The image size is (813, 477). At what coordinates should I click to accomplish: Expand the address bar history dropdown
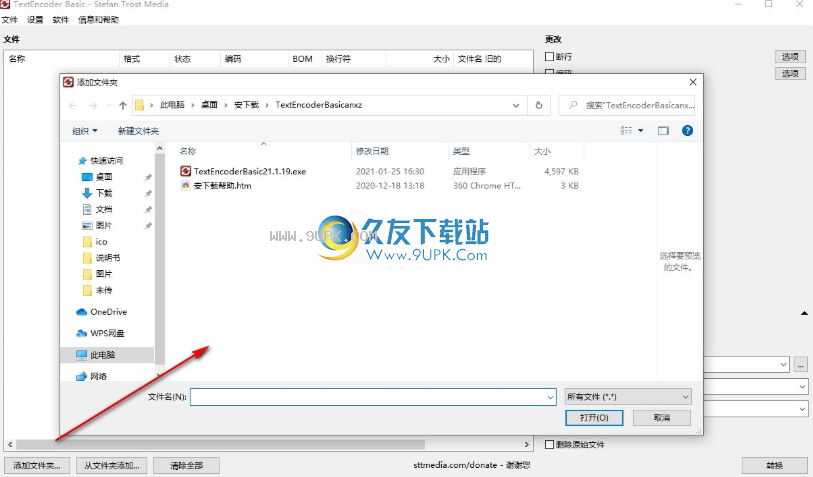click(x=516, y=105)
